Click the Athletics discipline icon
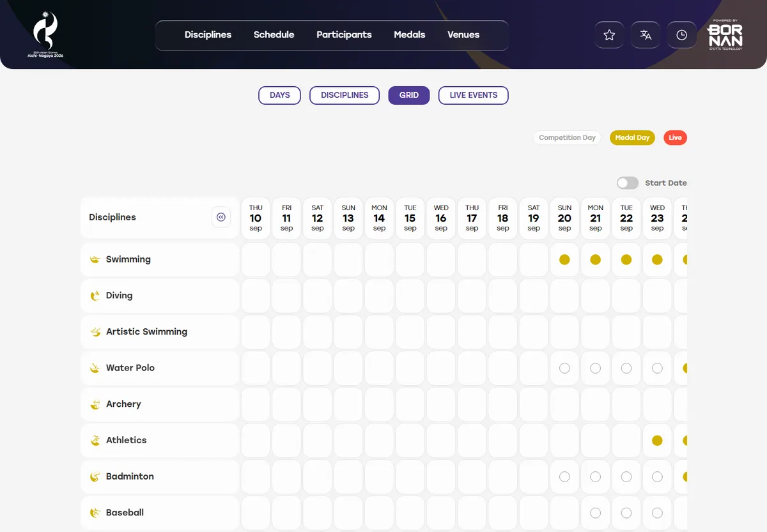 (95, 440)
